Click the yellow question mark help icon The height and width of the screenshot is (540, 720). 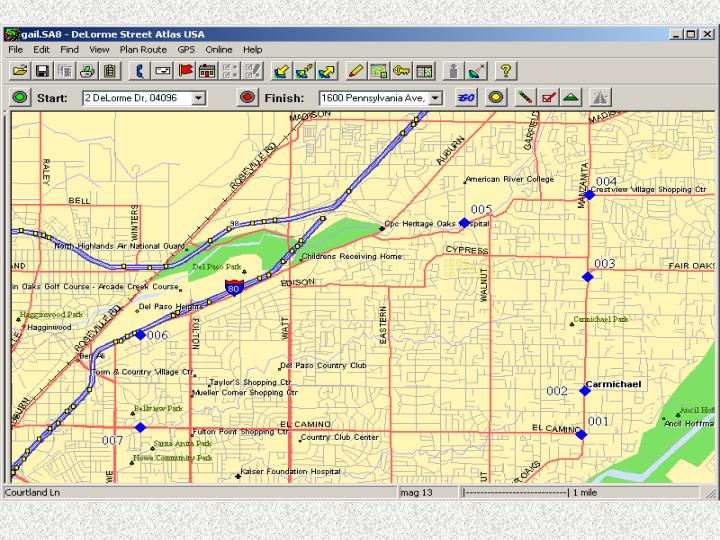507,71
